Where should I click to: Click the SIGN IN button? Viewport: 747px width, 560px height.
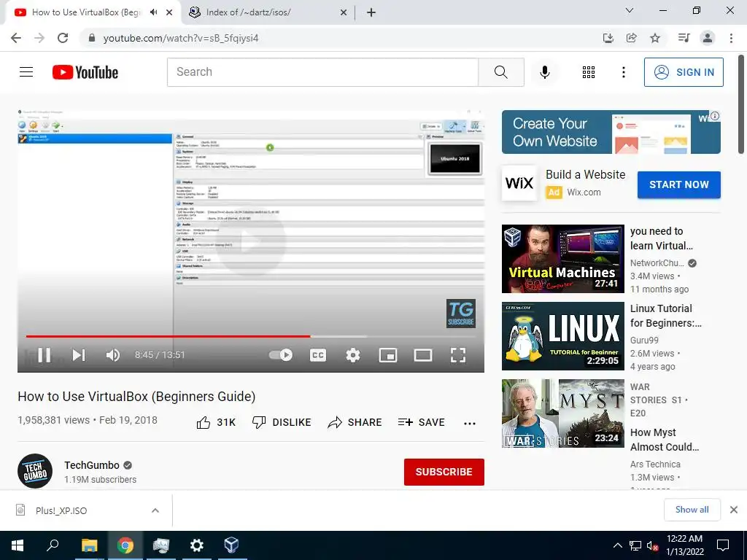tap(684, 72)
